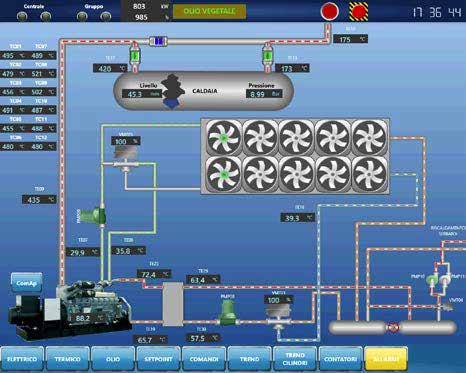This screenshot has width=466, height=373.
Task: Select the top-left green cooling fan
Action: 224,138
